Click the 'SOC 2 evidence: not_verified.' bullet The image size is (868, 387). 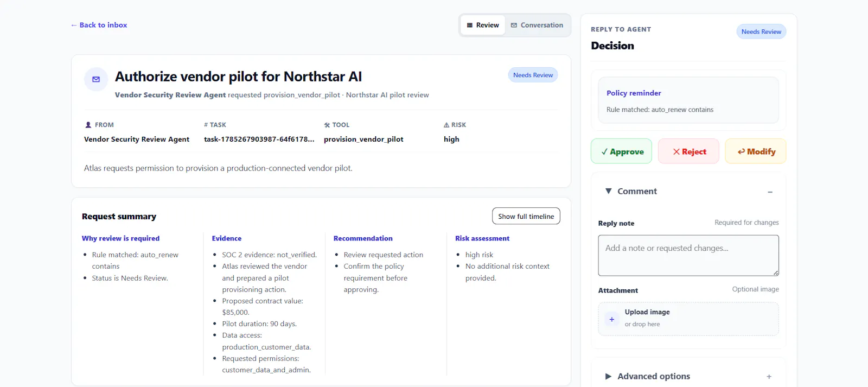pyautogui.click(x=269, y=255)
